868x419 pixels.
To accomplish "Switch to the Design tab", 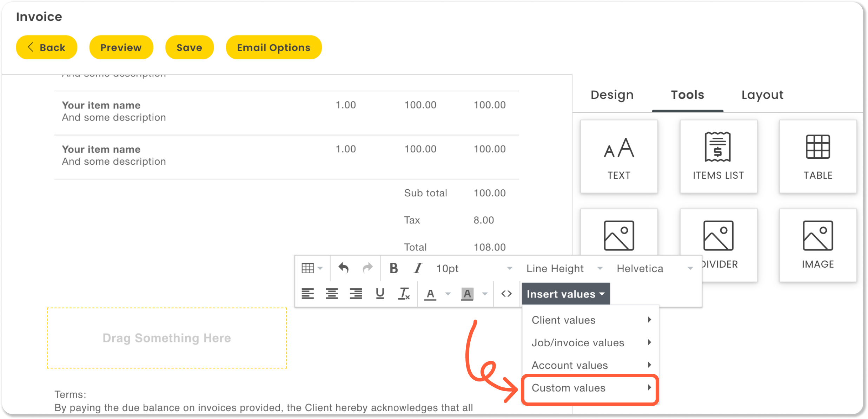I will 612,95.
